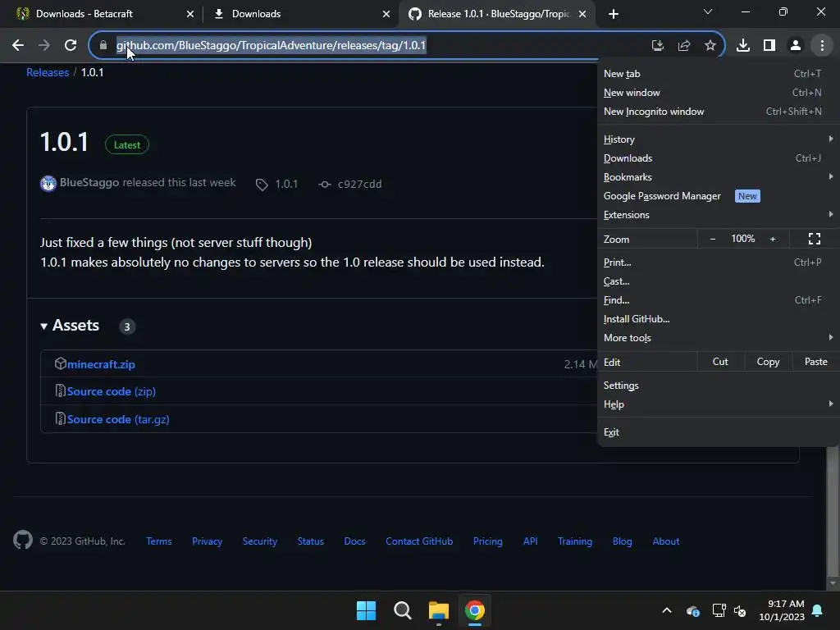
Task: Open Downloads from the Chrome menu
Action: point(718,158)
